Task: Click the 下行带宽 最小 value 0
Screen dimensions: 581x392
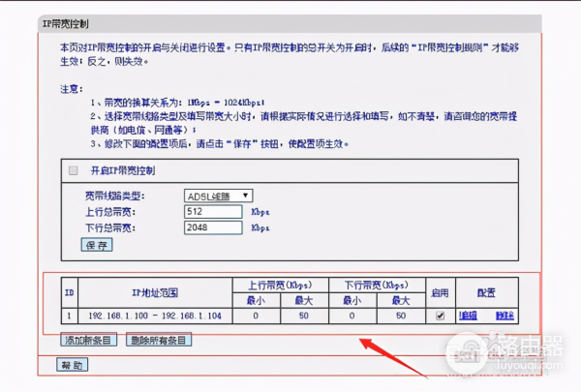Action: [x=352, y=317]
